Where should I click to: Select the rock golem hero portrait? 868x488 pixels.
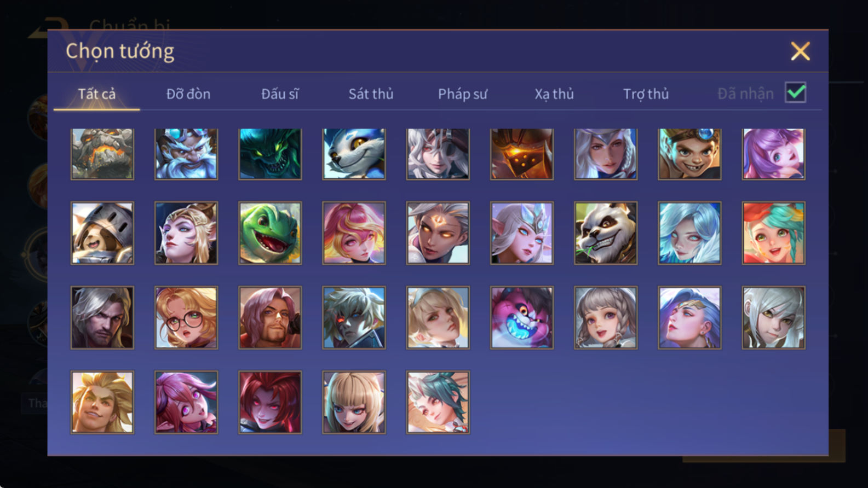pos(102,154)
